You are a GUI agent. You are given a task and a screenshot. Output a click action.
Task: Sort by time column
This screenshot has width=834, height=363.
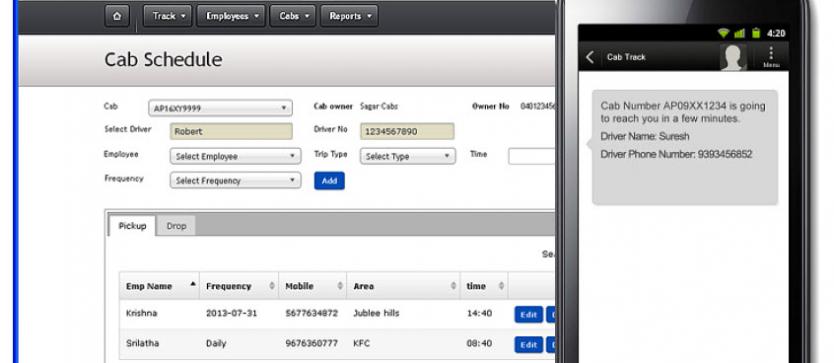(484, 286)
